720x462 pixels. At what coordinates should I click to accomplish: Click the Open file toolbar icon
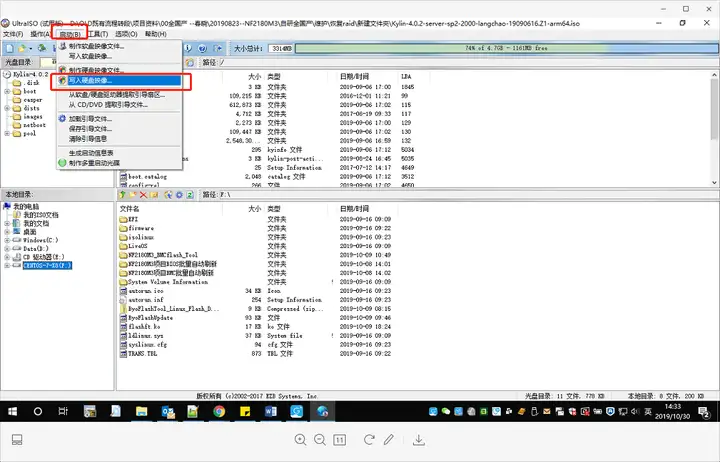coord(22,48)
